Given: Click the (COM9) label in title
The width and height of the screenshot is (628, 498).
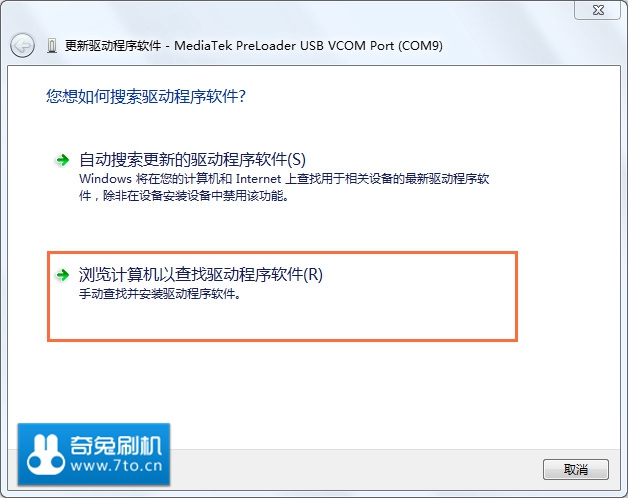Looking at the screenshot, I should (420, 46).
